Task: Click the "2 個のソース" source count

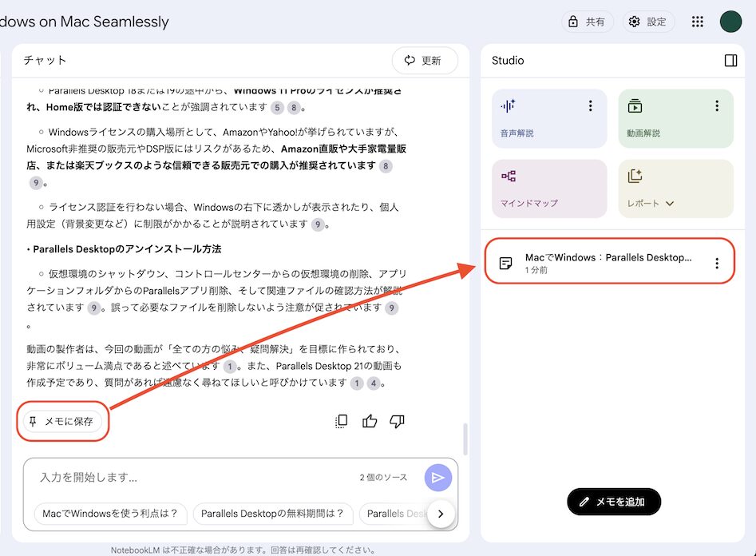Action: tap(383, 478)
